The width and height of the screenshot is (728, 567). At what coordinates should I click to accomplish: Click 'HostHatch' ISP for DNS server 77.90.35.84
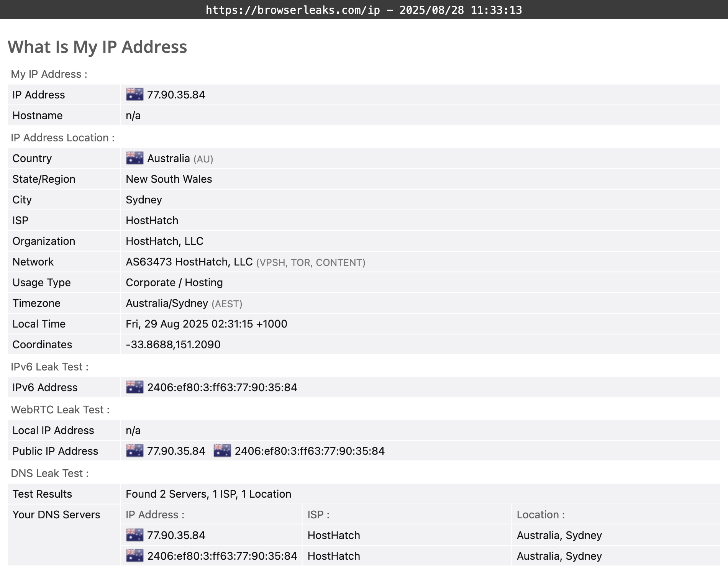click(334, 535)
